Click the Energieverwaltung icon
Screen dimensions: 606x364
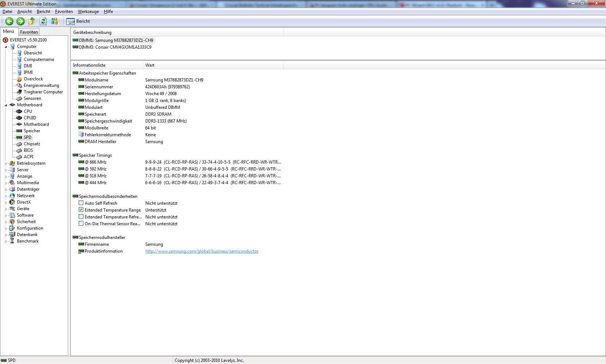tap(19, 85)
